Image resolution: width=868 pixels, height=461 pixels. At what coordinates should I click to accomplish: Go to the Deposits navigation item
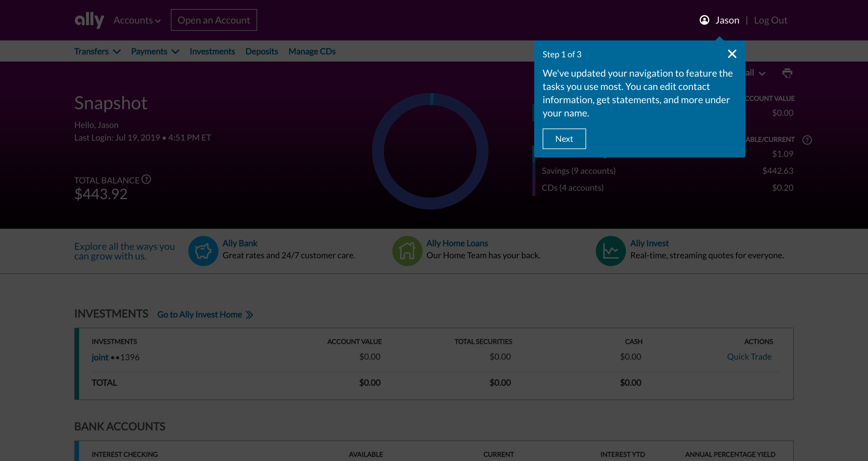pos(261,51)
